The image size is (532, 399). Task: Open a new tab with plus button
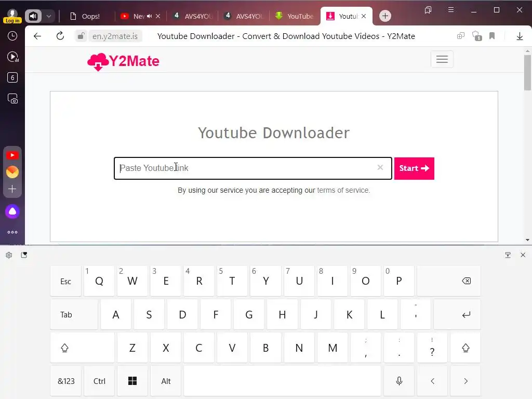coord(385,16)
